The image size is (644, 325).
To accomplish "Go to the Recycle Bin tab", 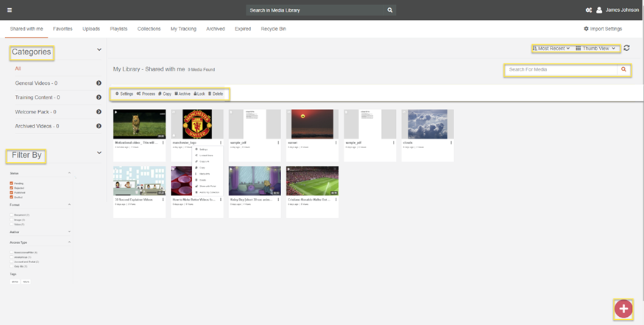I will 275,29.
